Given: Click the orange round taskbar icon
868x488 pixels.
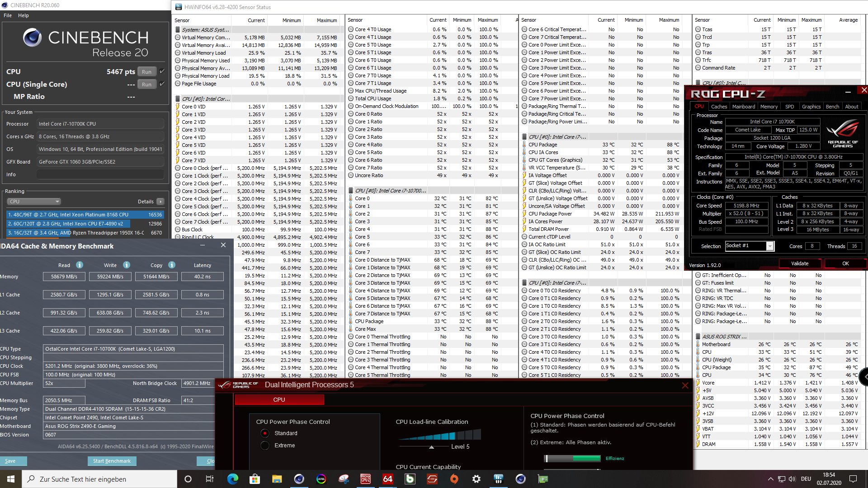Looking at the screenshot, I should [x=454, y=479].
